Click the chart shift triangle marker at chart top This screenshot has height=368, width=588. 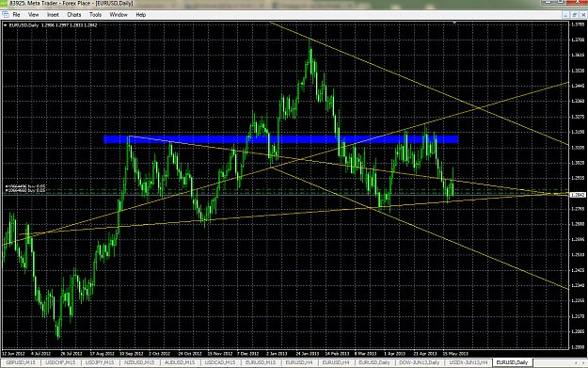(x=454, y=23)
